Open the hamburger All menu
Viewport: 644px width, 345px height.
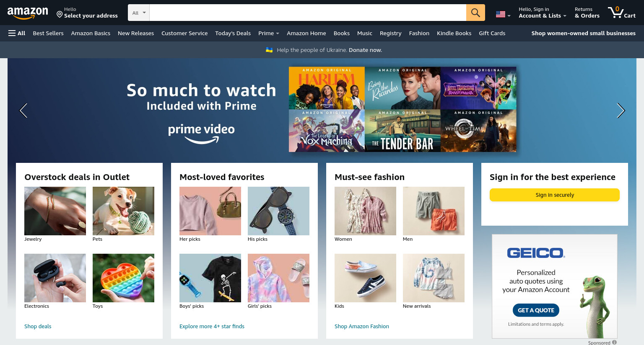click(x=17, y=33)
